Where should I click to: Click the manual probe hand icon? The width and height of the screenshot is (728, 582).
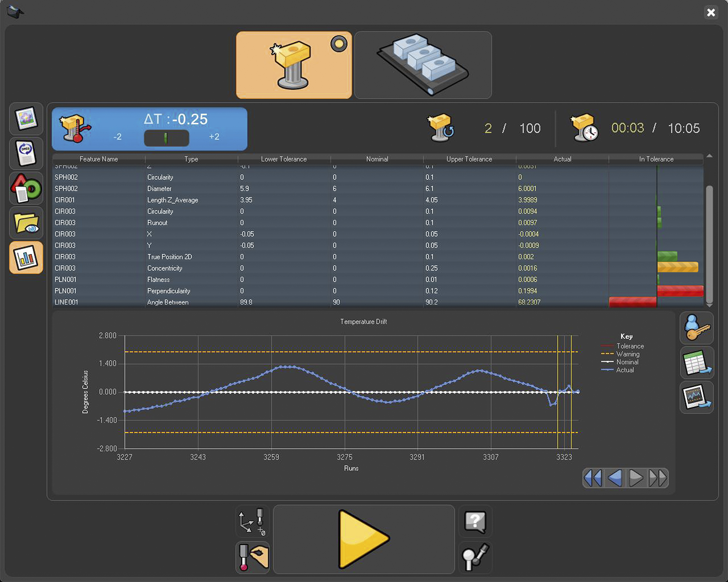pos(252,557)
